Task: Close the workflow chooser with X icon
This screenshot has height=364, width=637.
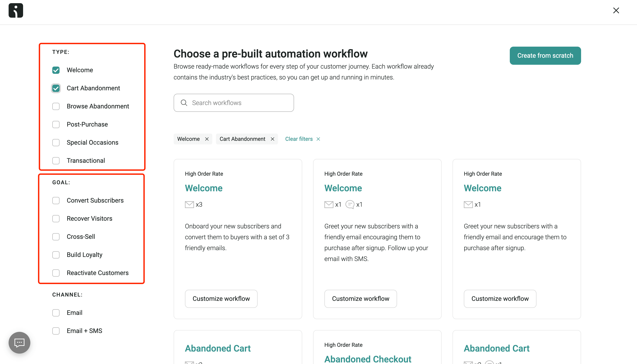Action: point(616,10)
